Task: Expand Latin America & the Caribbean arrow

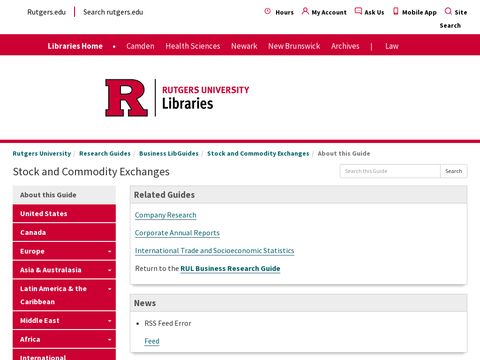Action: pos(109,289)
